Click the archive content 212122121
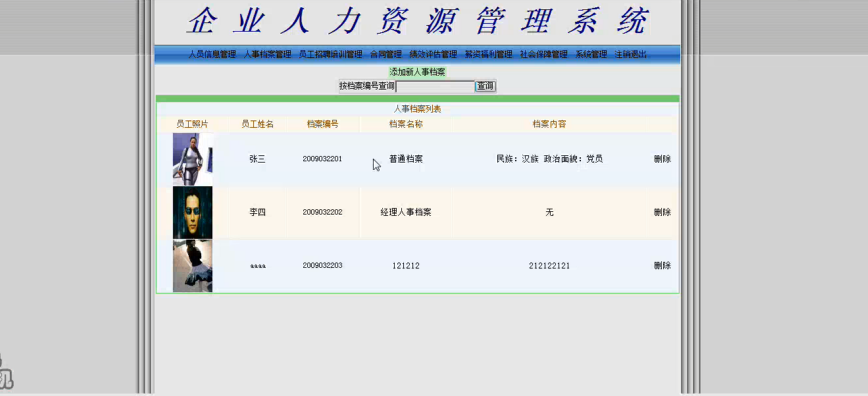Screen dimensions: 868x396 click(x=549, y=266)
